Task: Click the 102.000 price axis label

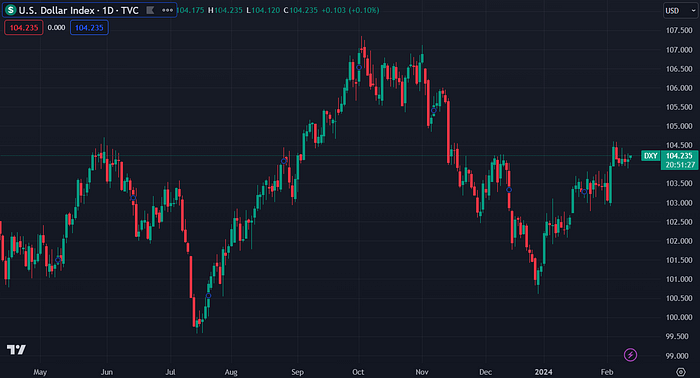Action: click(679, 241)
